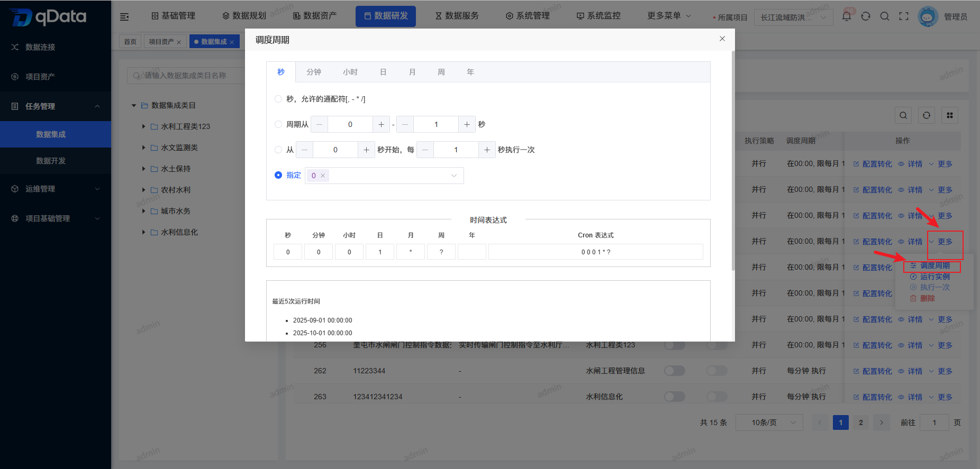
Task: Open the 所属项目 project selector
Action: coord(793,17)
